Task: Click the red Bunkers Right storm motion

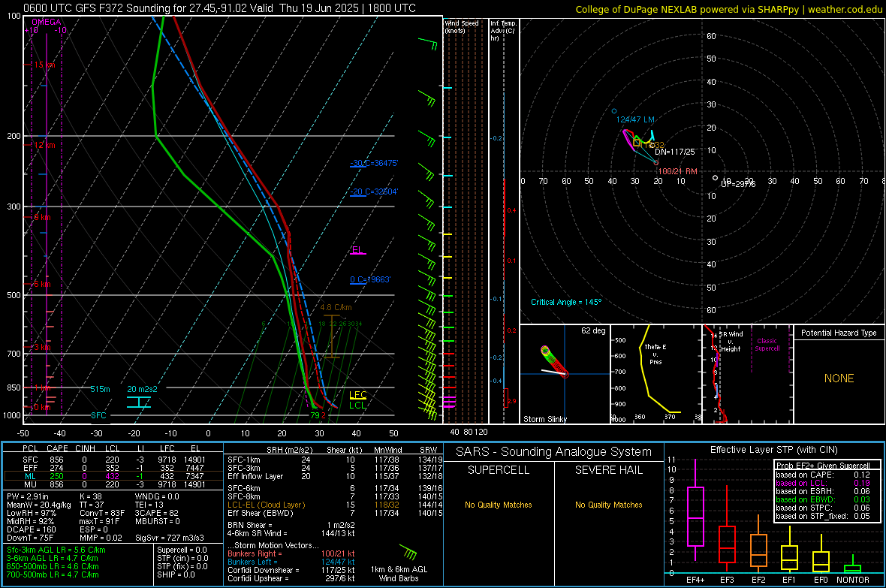Action: tap(291, 553)
